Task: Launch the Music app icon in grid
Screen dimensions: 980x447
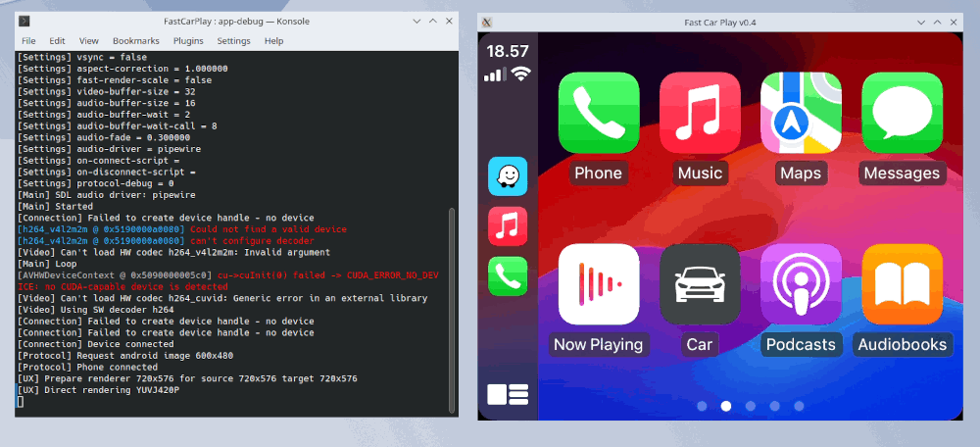Action: [700, 113]
